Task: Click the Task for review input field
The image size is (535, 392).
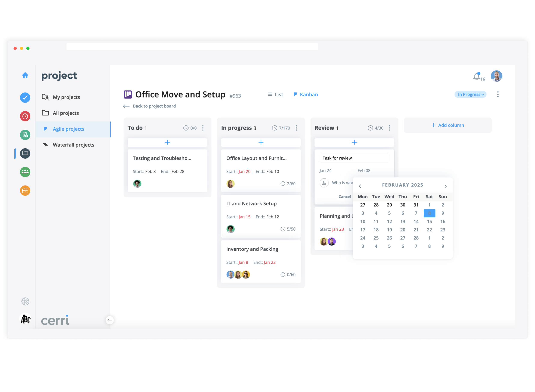Action: click(354, 158)
